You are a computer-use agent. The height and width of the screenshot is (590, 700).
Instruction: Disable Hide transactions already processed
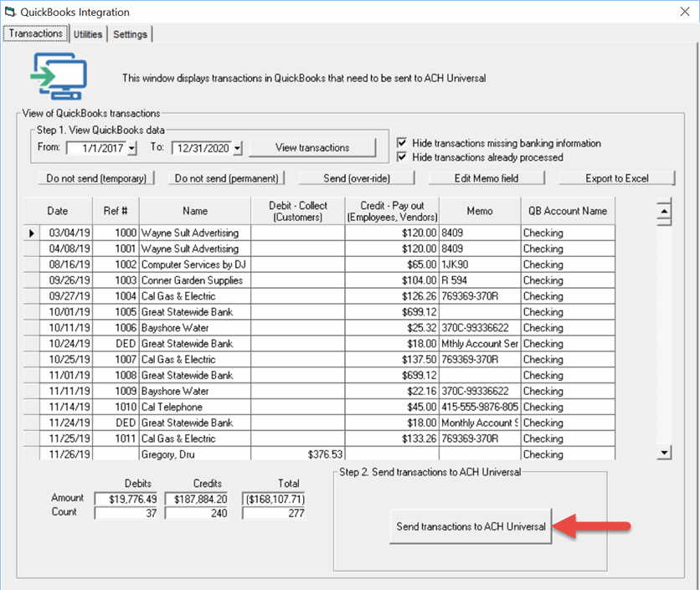pos(402,157)
